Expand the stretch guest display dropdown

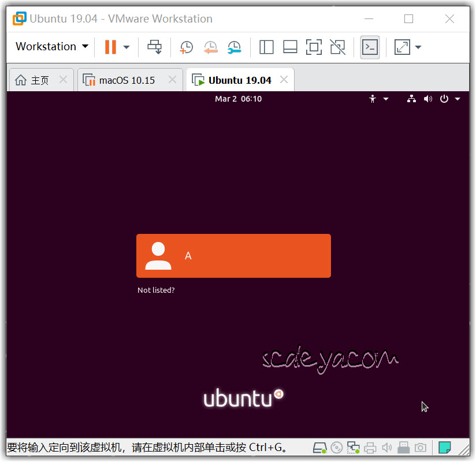click(x=418, y=47)
